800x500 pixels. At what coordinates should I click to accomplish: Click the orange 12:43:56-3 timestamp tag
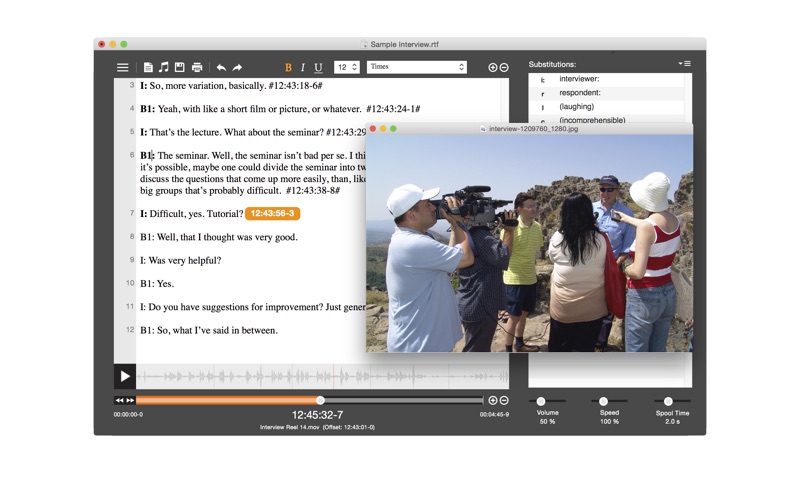pos(272,213)
